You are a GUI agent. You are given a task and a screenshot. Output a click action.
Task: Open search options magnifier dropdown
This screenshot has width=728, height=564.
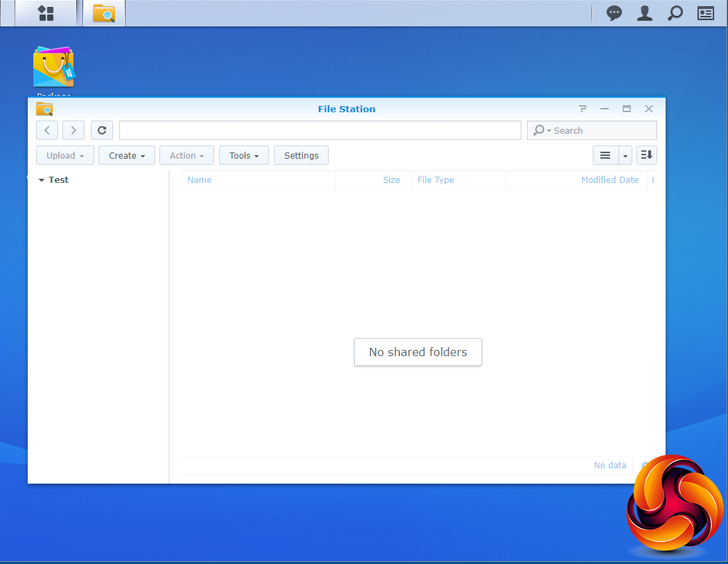click(541, 130)
